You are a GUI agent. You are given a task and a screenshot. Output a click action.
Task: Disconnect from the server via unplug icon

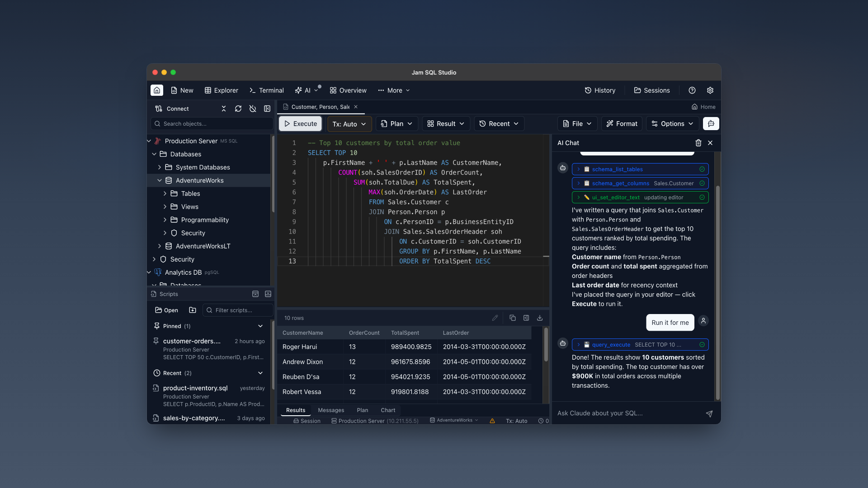point(253,108)
